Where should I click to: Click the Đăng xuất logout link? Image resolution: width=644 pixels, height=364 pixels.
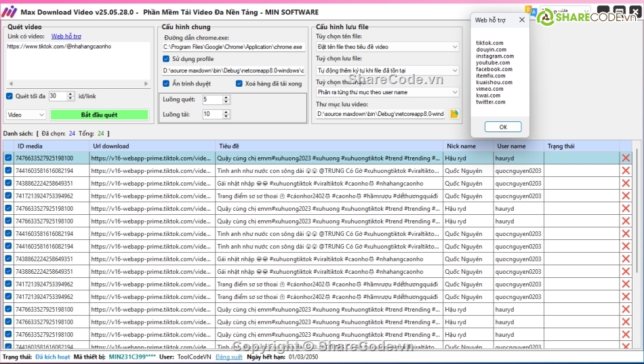coord(228,357)
